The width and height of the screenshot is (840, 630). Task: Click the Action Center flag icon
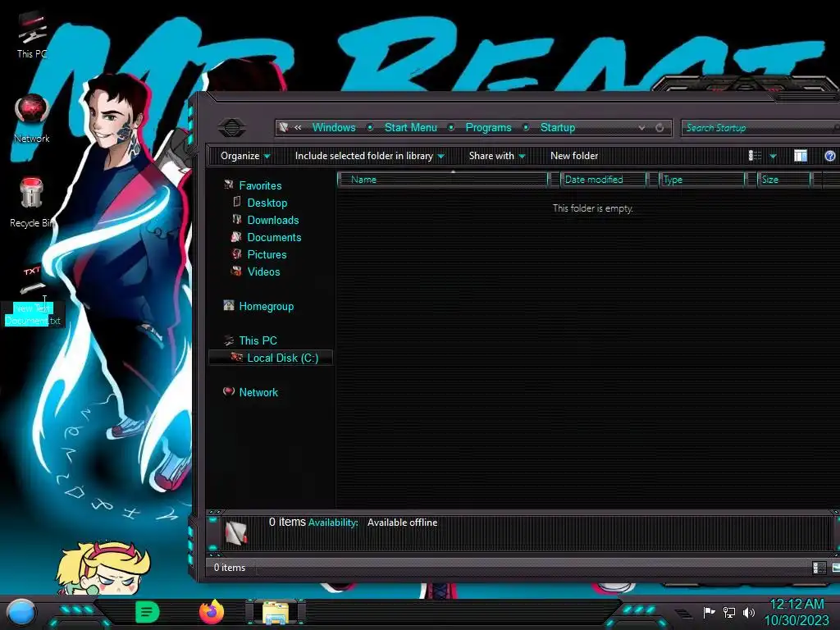pos(710,612)
